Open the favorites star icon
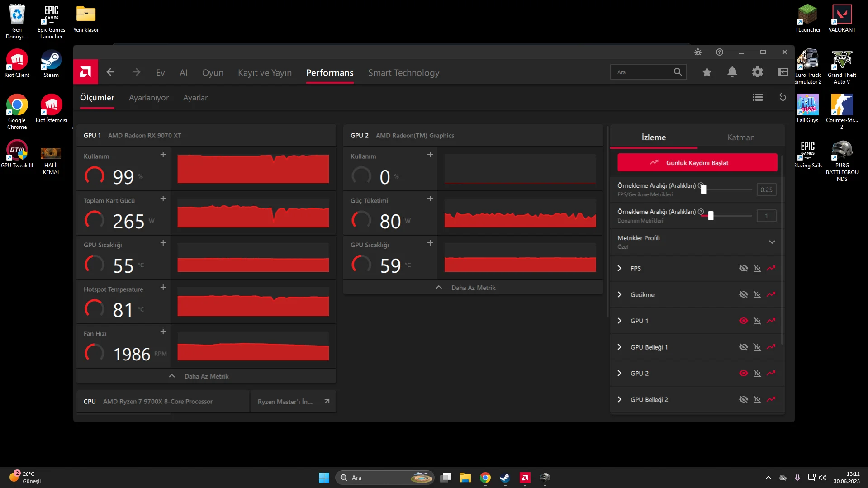The image size is (868, 488). tap(707, 72)
